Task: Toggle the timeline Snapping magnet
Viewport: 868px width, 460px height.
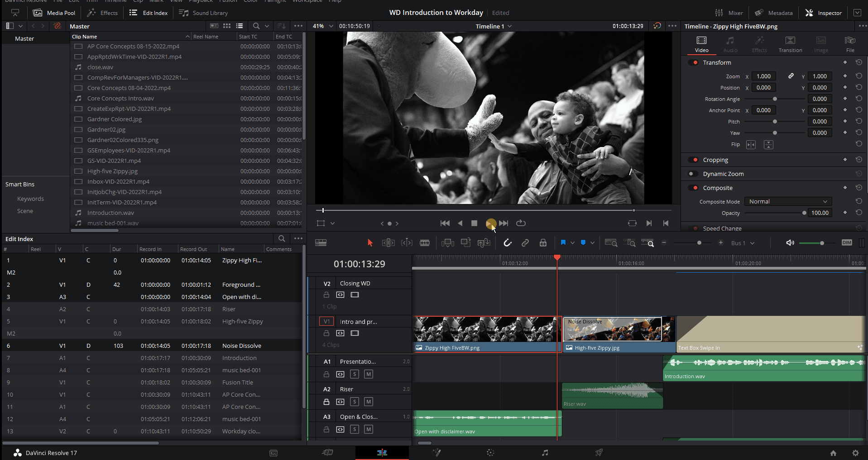Action: click(x=508, y=243)
